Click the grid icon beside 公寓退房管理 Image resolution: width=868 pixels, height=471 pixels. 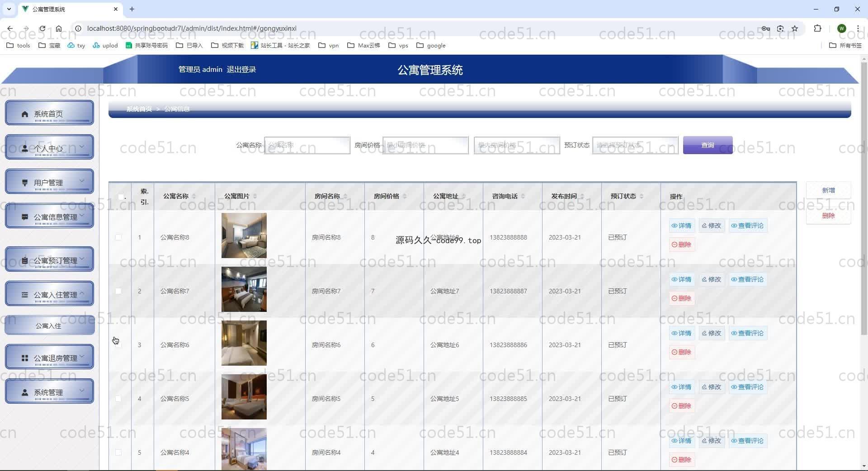click(25, 358)
